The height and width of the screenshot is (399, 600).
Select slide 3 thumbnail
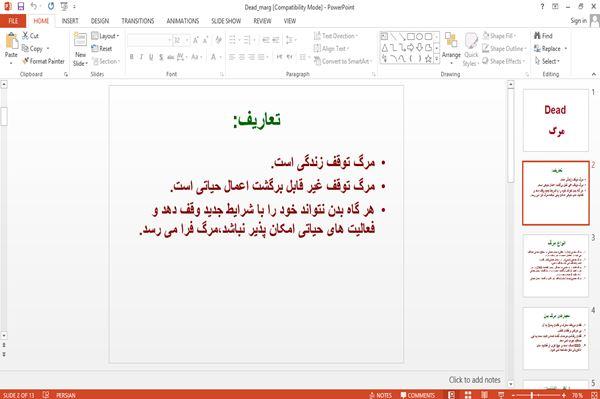[556, 265]
